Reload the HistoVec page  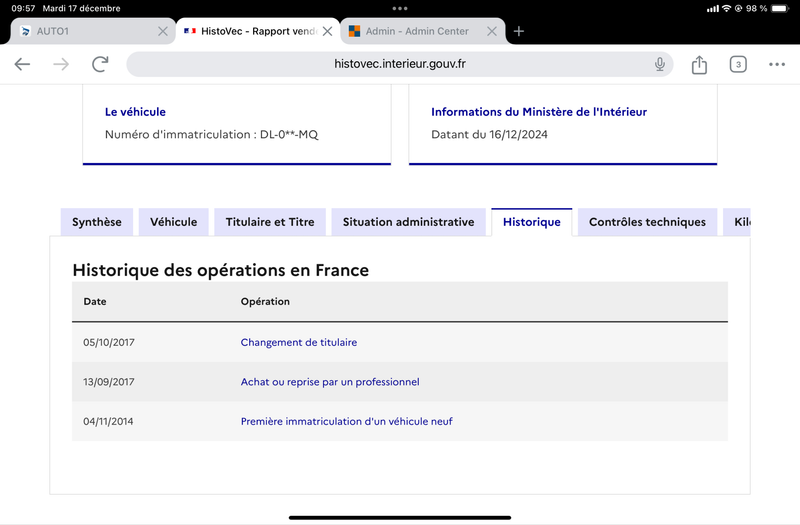pyautogui.click(x=100, y=64)
